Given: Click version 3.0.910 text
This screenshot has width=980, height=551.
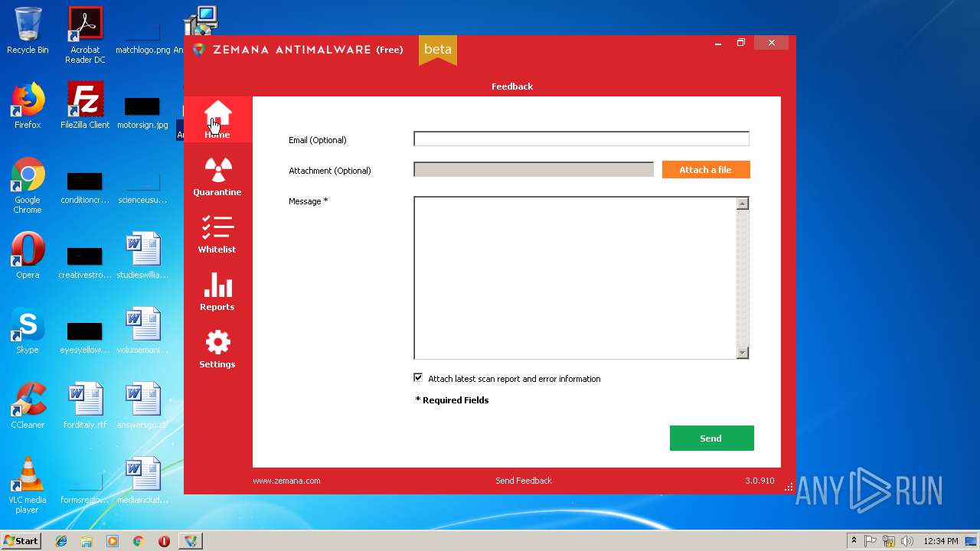Looking at the screenshot, I should (x=759, y=481).
